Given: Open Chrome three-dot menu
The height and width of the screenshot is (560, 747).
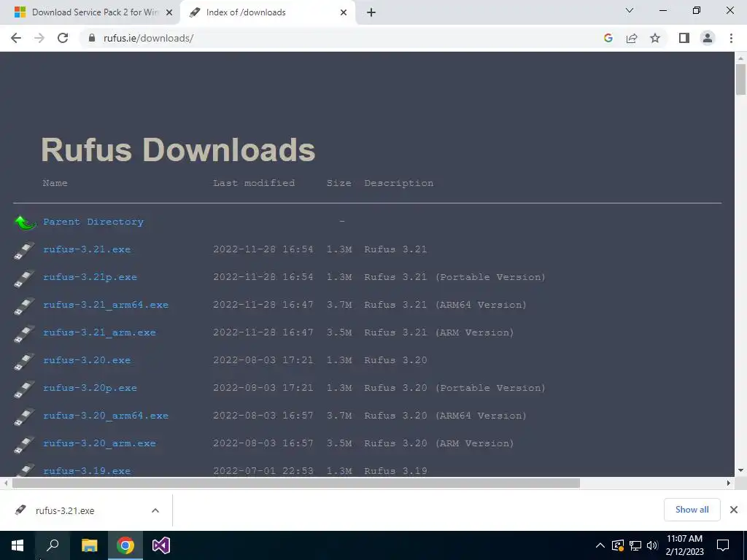Looking at the screenshot, I should coord(731,38).
